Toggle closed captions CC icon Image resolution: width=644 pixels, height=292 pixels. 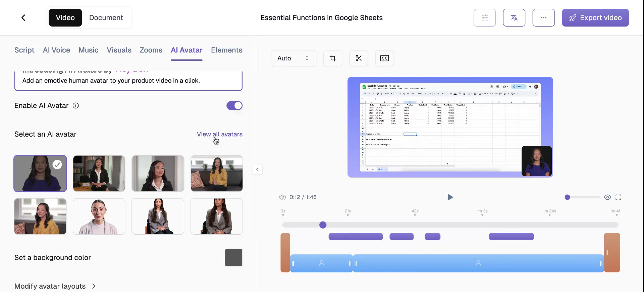(x=384, y=58)
